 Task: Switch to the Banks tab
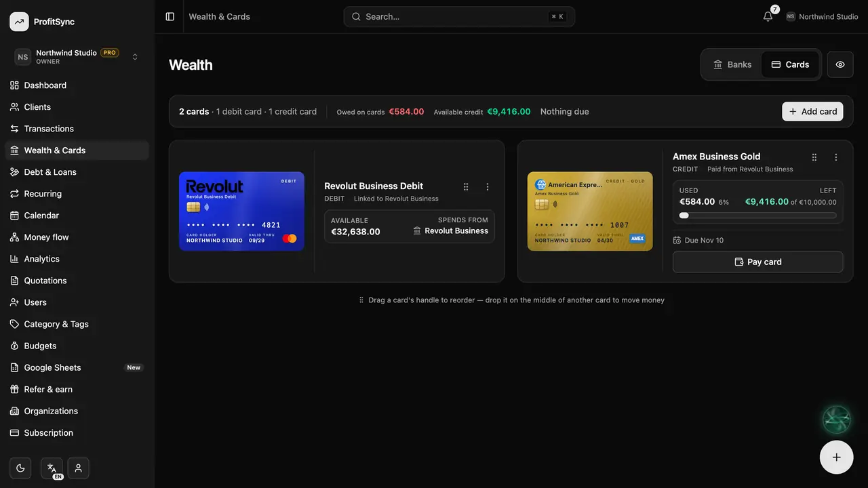[732, 64]
